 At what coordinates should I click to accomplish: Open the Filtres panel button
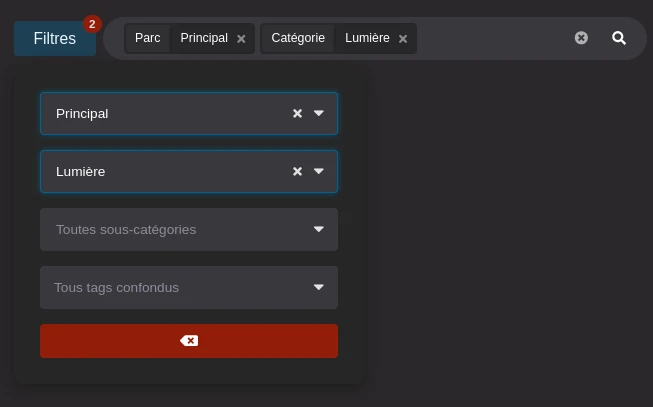click(x=55, y=39)
